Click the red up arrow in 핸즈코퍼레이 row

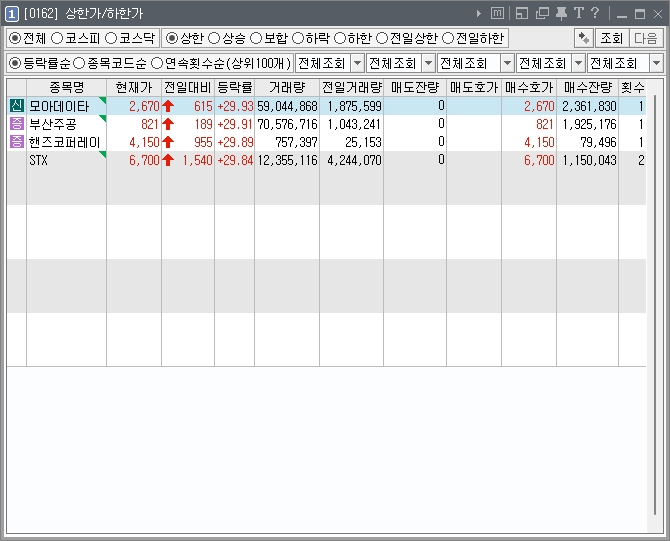point(168,142)
